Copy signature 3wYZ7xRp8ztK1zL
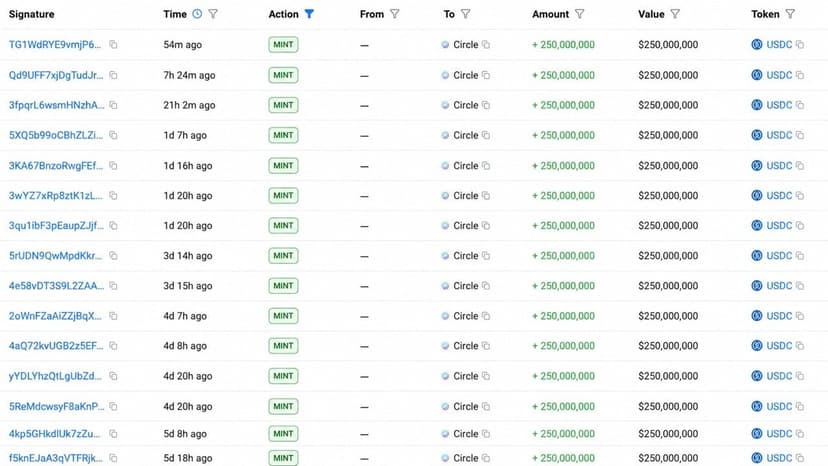 coord(113,195)
